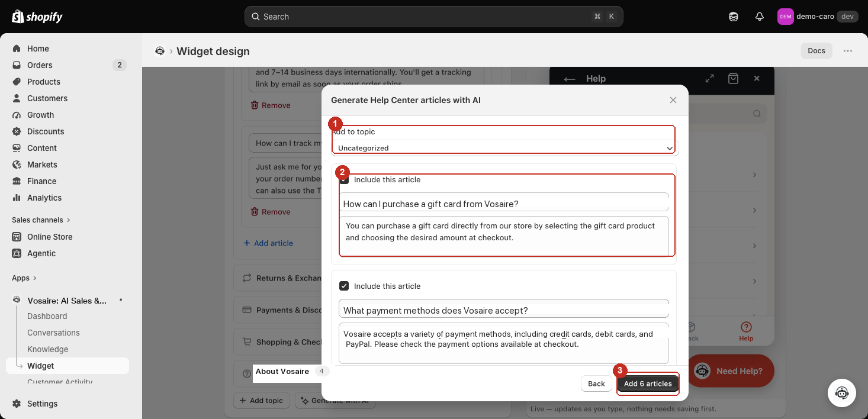The height and width of the screenshot is (419, 868).
Task: Expand the Returns & Exchanges topic
Action: pyautogui.click(x=278, y=278)
